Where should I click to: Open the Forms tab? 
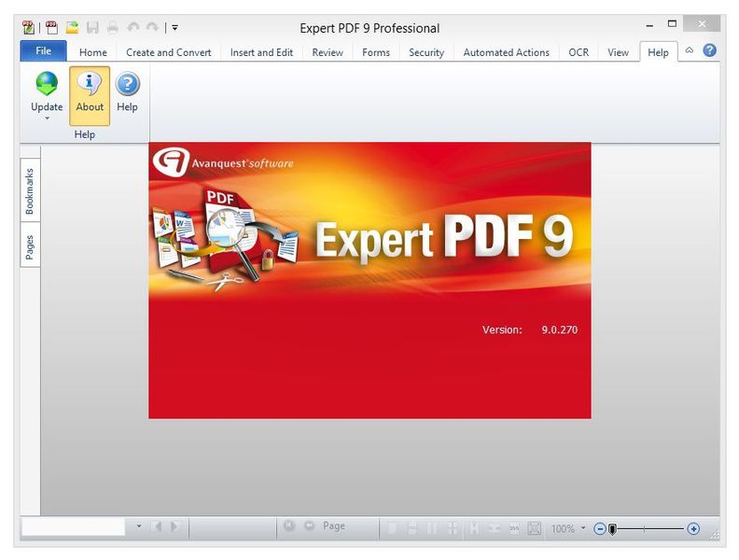point(376,52)
